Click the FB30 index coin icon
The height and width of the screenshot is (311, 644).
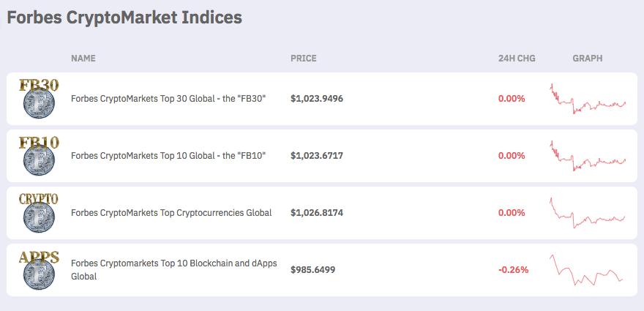pos(37,99)
